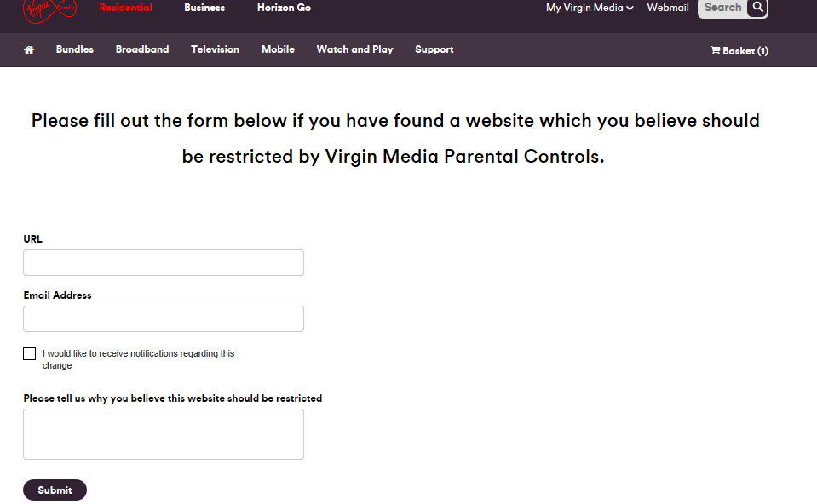
Task: Select the Residential tab
Action: (125, 8)
